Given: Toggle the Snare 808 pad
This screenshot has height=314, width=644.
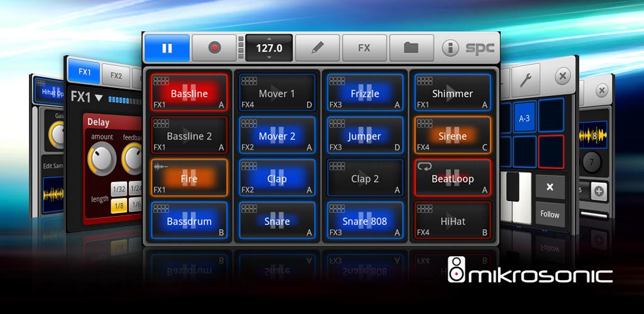Looking at the screenshot, I should [x=365, y=220].
